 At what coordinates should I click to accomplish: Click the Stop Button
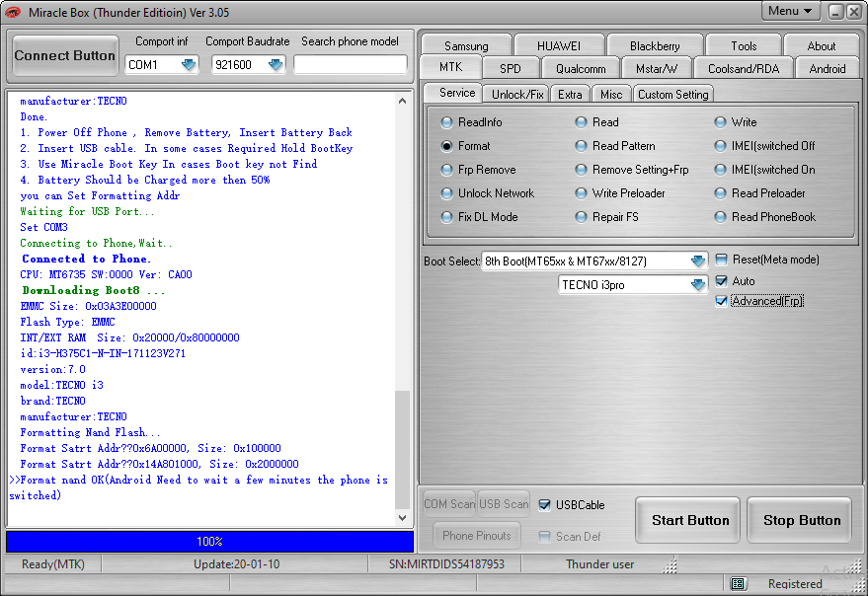tap(799, 520)
